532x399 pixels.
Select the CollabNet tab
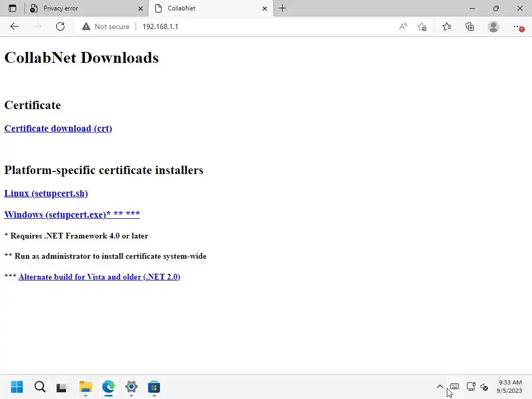(211, 8)
